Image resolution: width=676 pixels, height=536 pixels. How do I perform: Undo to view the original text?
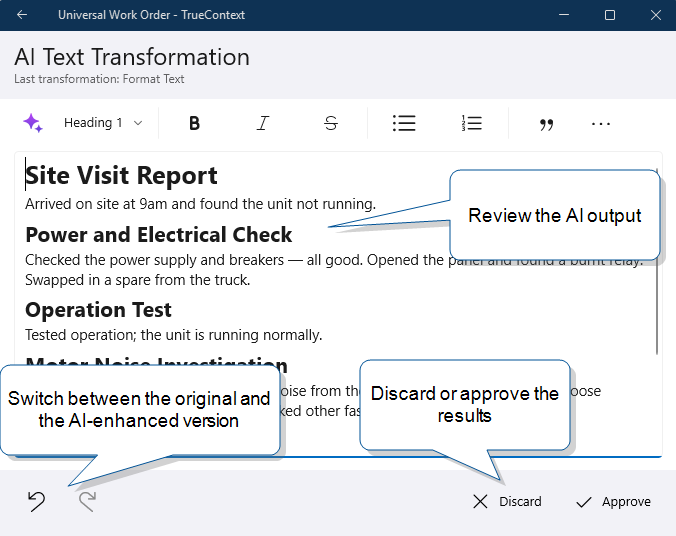tap(37, 502)
